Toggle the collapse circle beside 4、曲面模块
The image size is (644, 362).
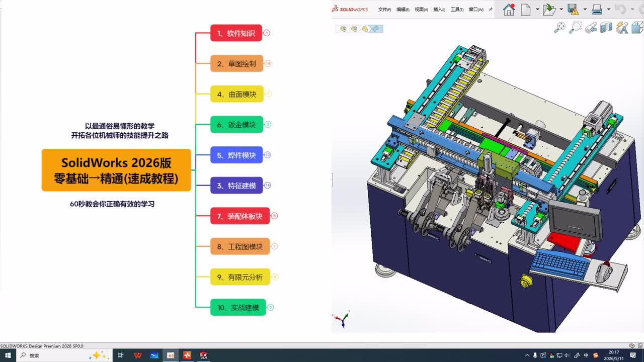pyautogui.click(x=268, y=94)
